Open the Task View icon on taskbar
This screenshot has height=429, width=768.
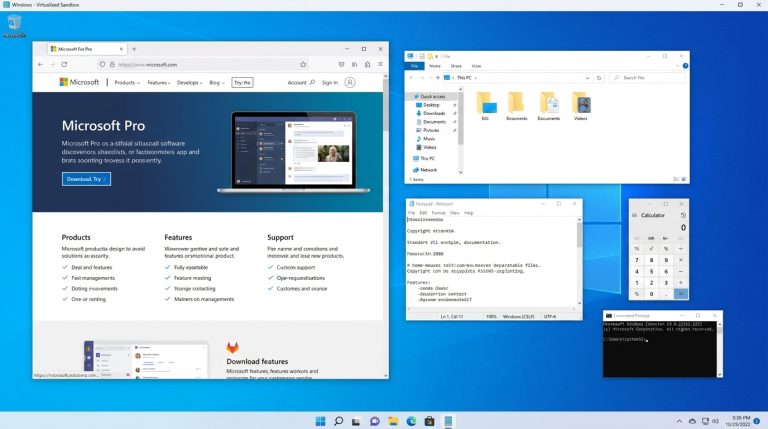pyautogui.click(x=356, y=421)
